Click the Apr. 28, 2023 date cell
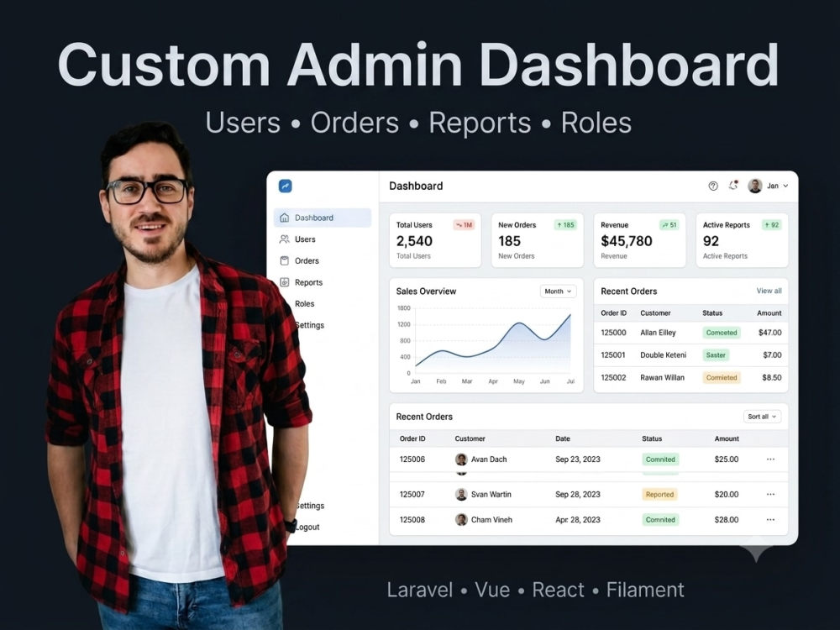Image resolution: width=840 pixels, height=630 pixels. tap(578, 520)
